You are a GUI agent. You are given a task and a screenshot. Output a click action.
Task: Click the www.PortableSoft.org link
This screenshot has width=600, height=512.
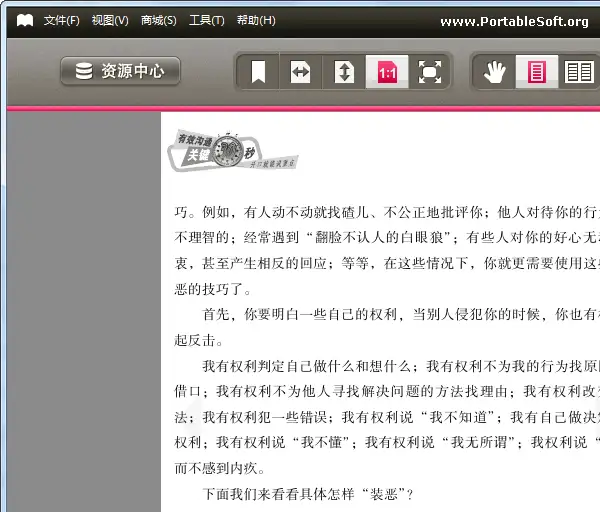[x=514, y=21]
